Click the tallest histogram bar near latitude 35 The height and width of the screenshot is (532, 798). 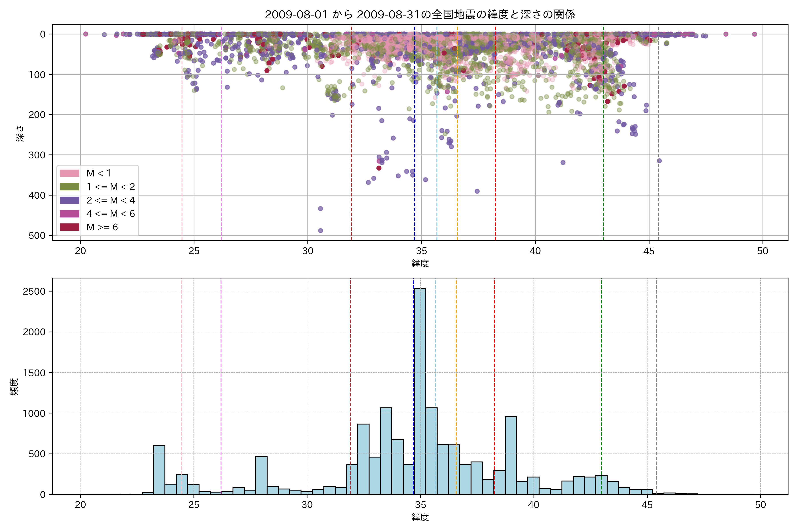pos(420,390)
